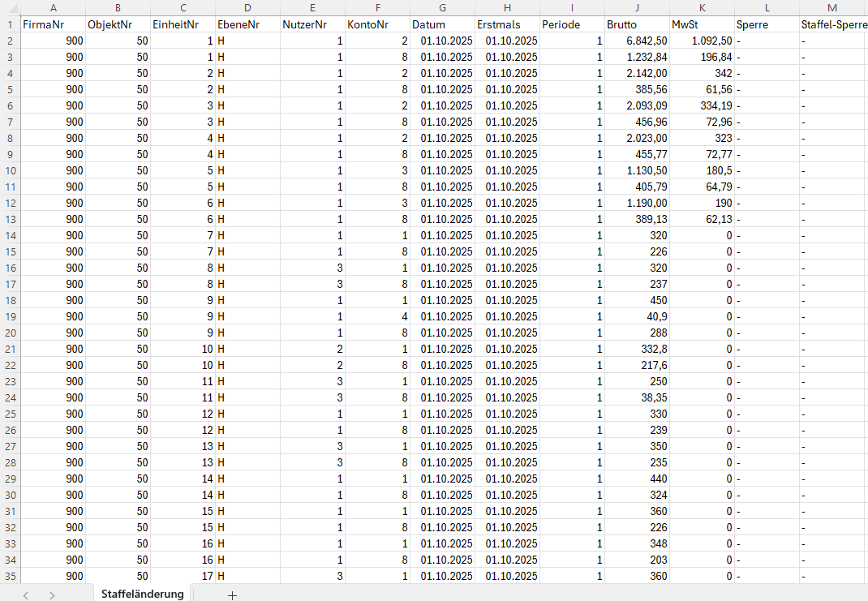Select column M header
The width and height of the screenshot is (868, 601).
click(x=832, y=8)
